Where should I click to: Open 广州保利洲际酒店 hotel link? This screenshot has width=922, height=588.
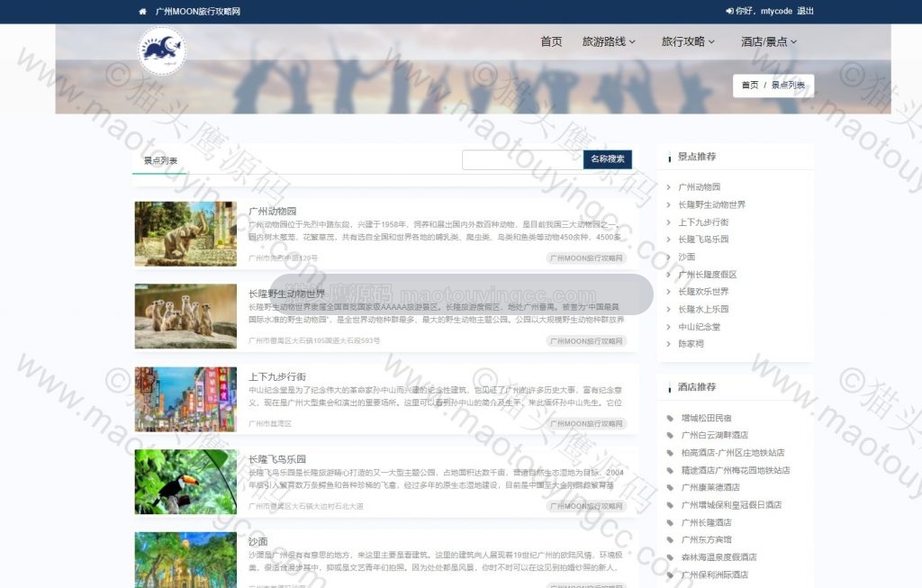(714, 575)
